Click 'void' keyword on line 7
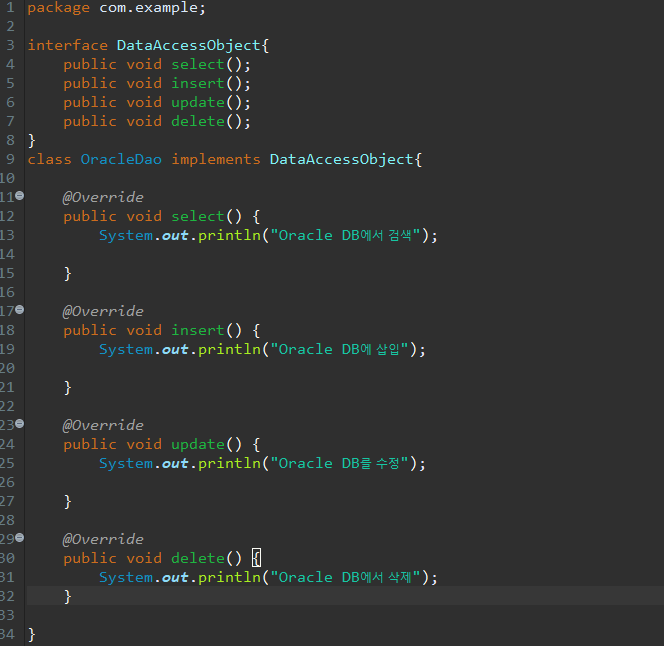The image size is (664, 646). [x=144, y=122]
